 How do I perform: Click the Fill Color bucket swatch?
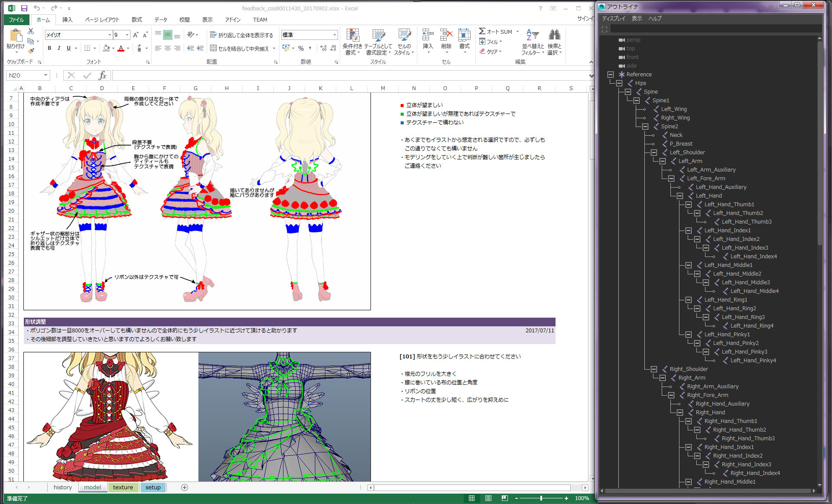tap(106, 48)
